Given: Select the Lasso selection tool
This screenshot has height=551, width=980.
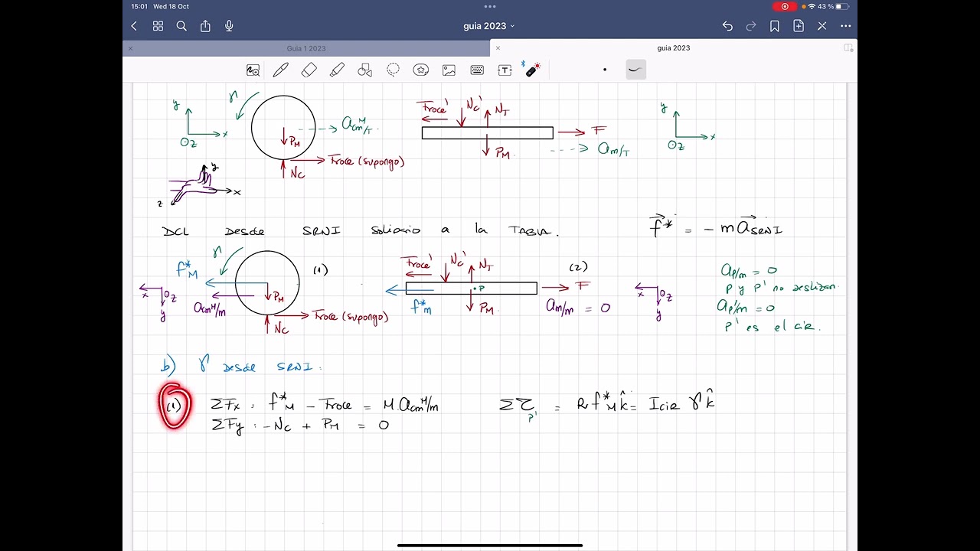Looking at the screenshot, I should tap(393, 70).
